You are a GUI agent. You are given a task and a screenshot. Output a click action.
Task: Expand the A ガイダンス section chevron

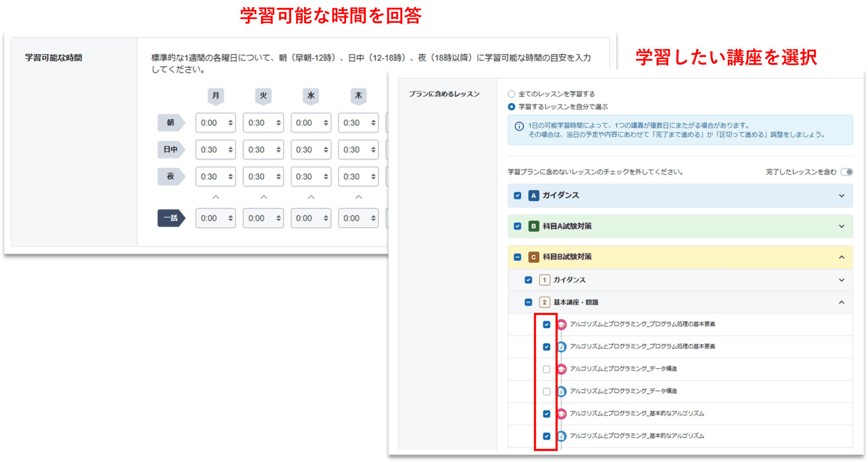(841, 196)
